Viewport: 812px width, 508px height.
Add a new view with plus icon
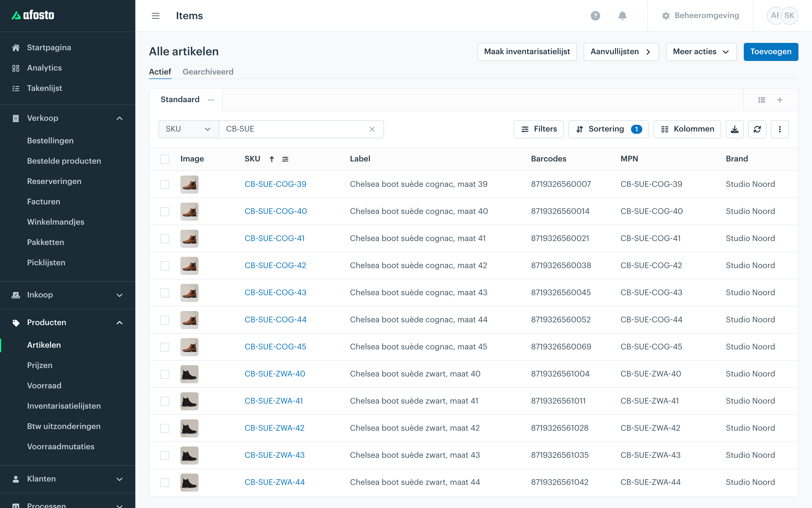click(780, 100)
